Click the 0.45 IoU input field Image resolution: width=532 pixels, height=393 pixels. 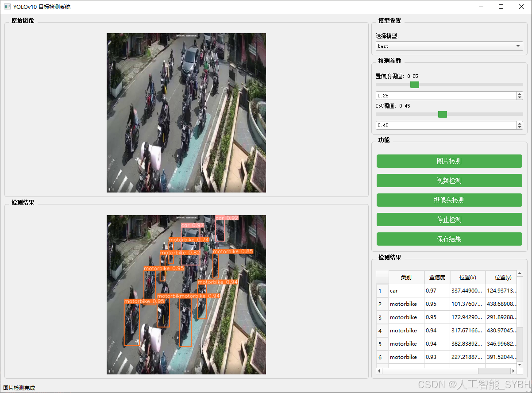443,125
